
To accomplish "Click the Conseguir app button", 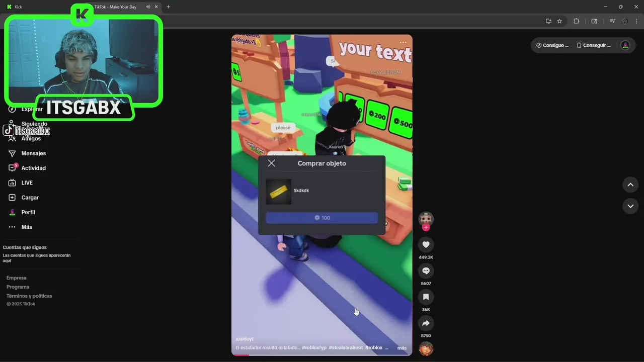I will pos(594,45).
